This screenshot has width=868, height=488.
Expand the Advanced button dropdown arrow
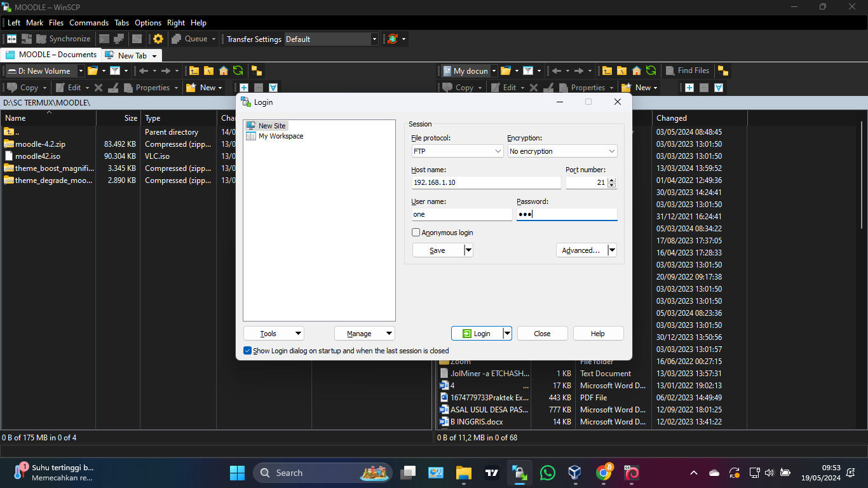(612, 250)
